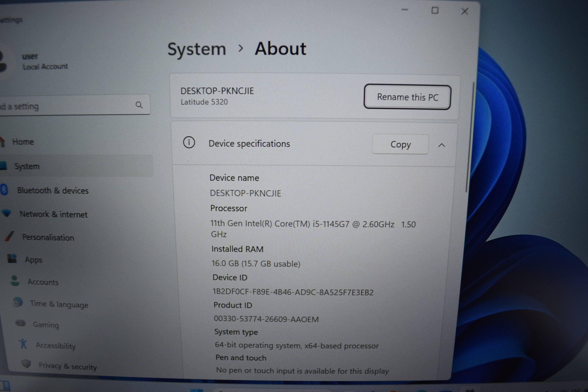Screen dimensions: 588x392
Task: Open Time & language settings
Action: tap(59, 304)
